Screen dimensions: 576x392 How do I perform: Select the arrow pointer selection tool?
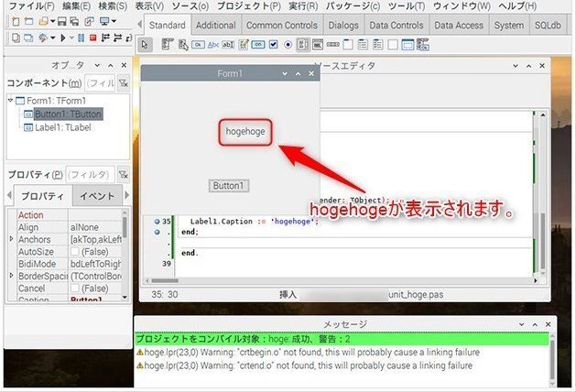click(145, 45)
